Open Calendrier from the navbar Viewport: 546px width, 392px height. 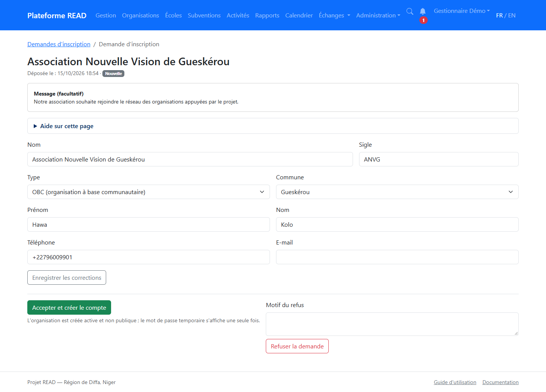click(x=299, y=16)
